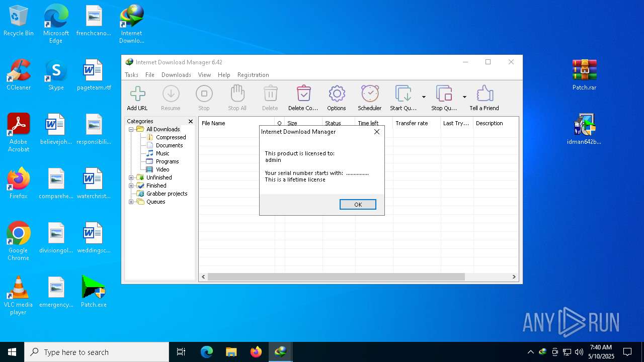
Task: Click the Delete Completed toolbar icon
Action: point(303,98)
